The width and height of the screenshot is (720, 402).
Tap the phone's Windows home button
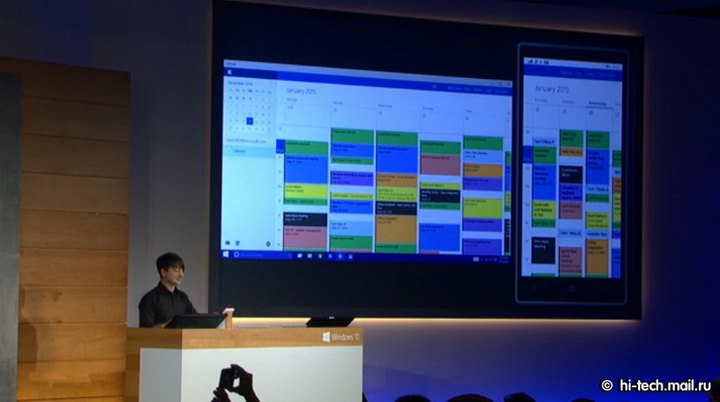[x=572, y=289]
